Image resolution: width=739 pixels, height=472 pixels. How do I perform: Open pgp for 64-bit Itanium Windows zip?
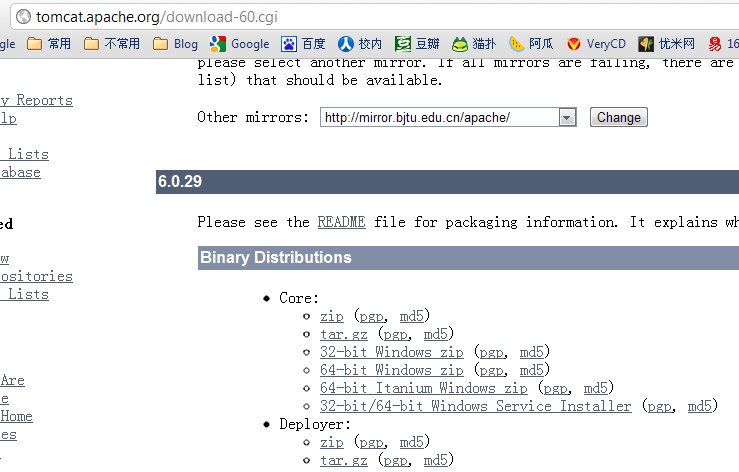tap(557, 388)
